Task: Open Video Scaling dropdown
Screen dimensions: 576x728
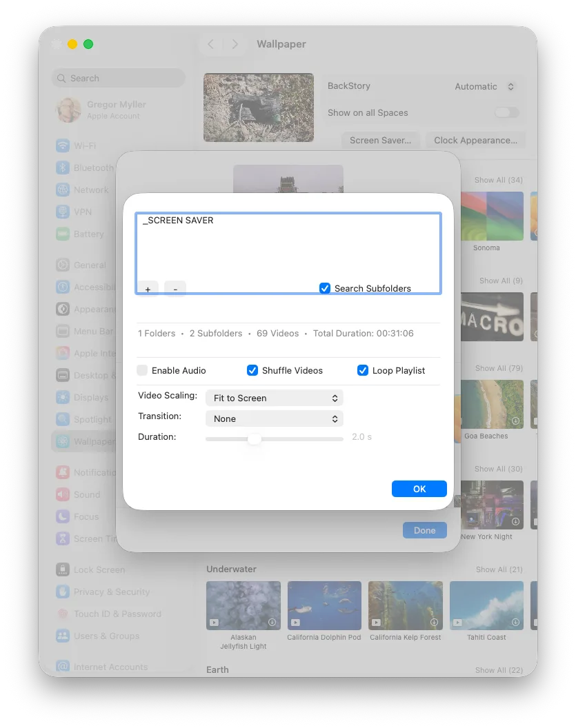Action: [x=275, y=398]
